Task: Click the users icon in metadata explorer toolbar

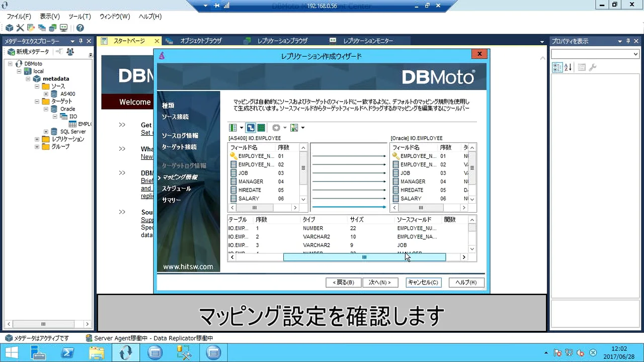Action: click(x=70, y=52)
